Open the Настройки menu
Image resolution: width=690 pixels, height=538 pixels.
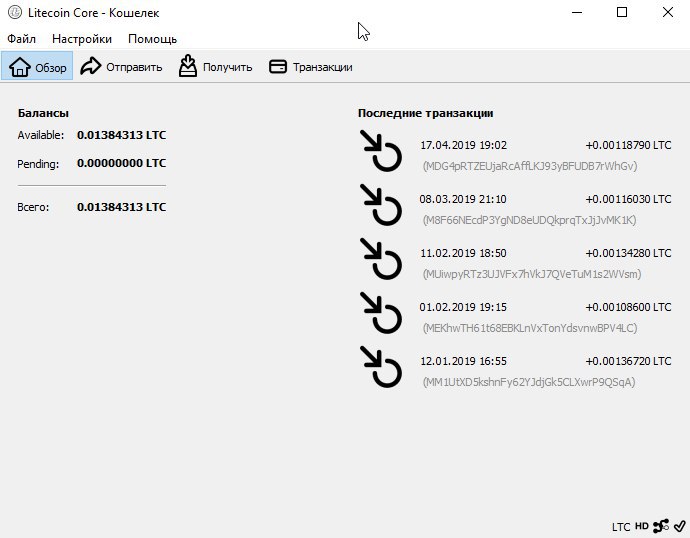click(x=82, y=39)
